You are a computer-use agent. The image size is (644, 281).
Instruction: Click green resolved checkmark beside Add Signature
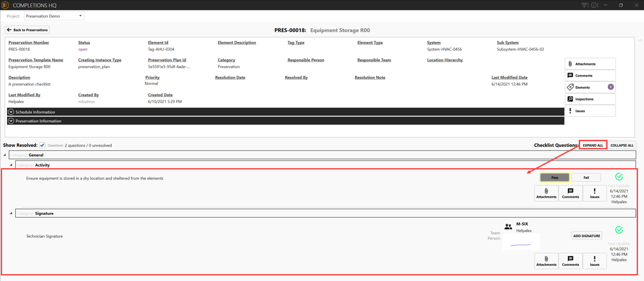[x=619, y=230]
